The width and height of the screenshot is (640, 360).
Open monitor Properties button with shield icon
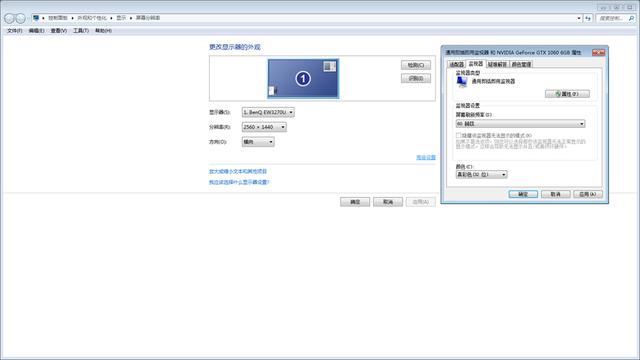pos(567,94)
